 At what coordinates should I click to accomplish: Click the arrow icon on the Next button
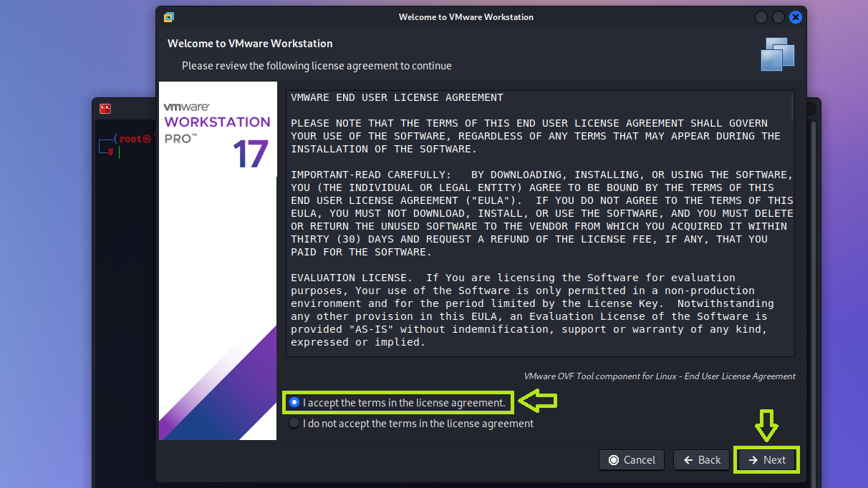(753, 460)
